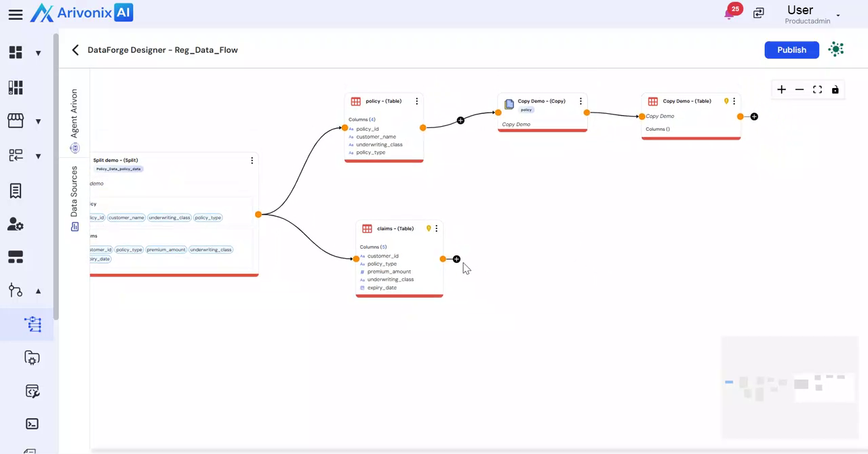Click the Copy Demo copy node icon

pyautogui.click(x=509, y=104)
